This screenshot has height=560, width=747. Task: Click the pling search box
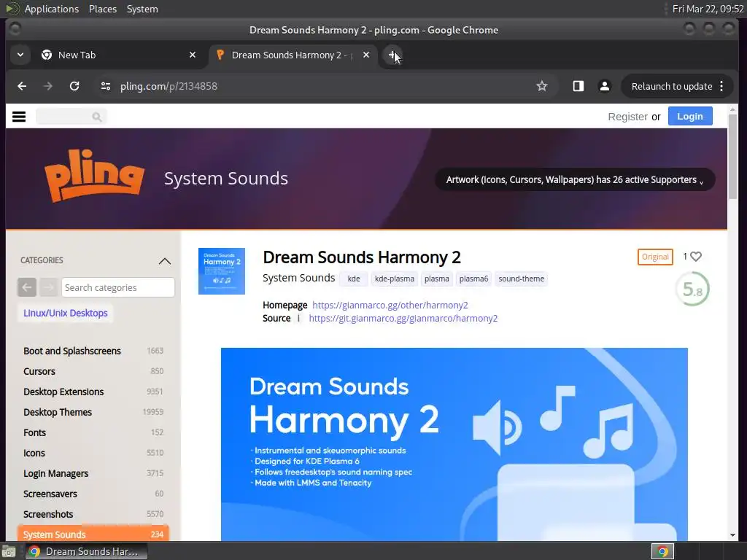coord(71,117)
